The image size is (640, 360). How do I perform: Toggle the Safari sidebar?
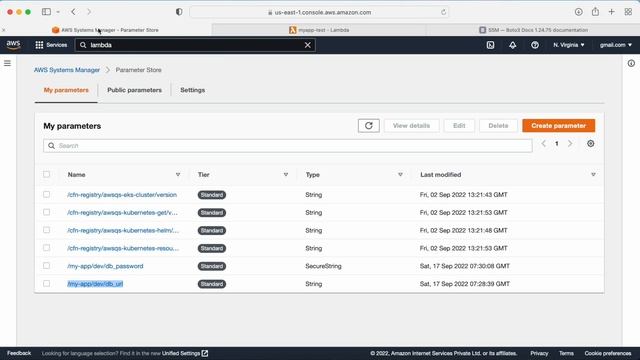click(47, 12)
